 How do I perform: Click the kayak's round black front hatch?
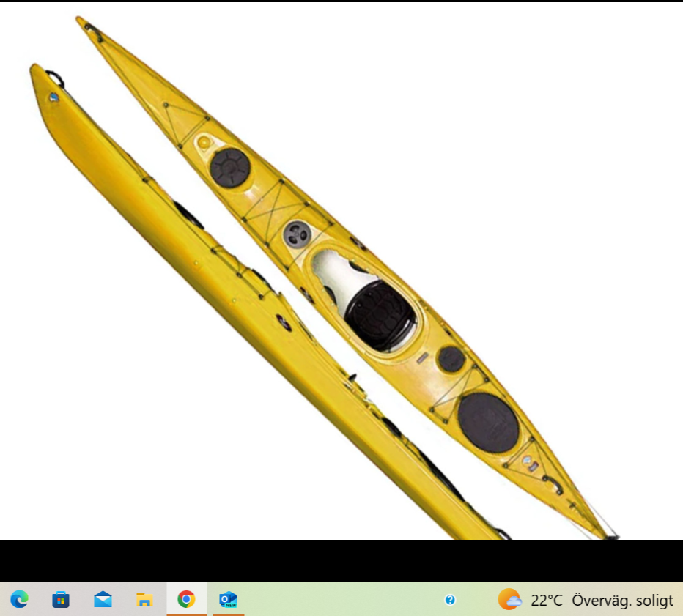230,167
